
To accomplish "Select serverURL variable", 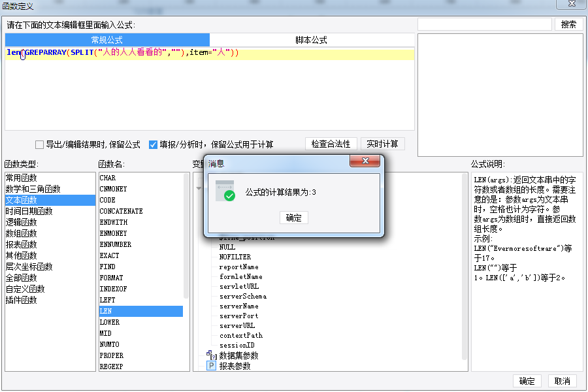I will click(237, 325).
